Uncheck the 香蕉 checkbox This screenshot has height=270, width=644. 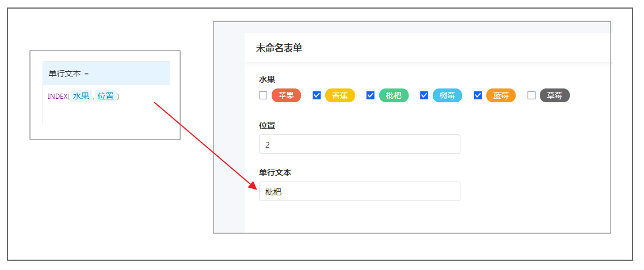pos(317,95)
